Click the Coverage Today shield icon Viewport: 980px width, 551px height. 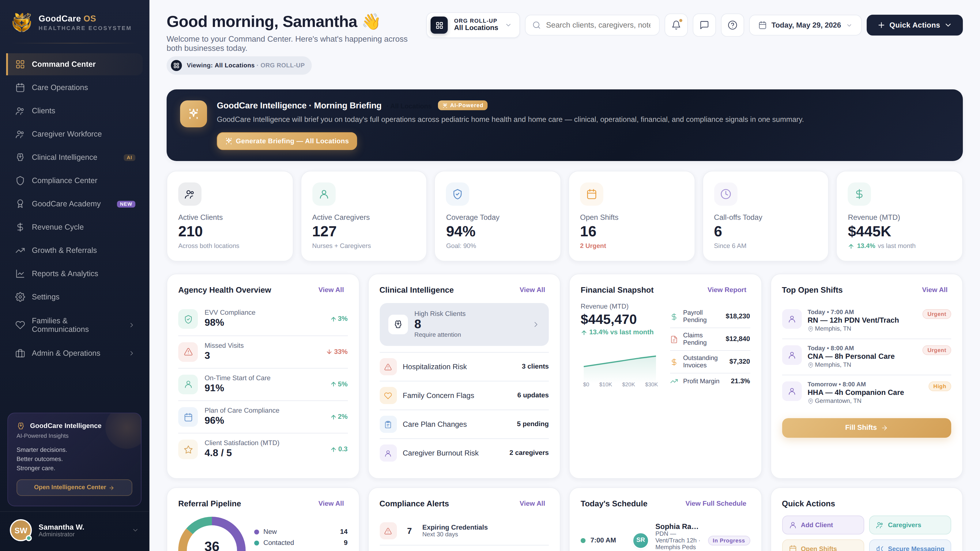(457, 194)
